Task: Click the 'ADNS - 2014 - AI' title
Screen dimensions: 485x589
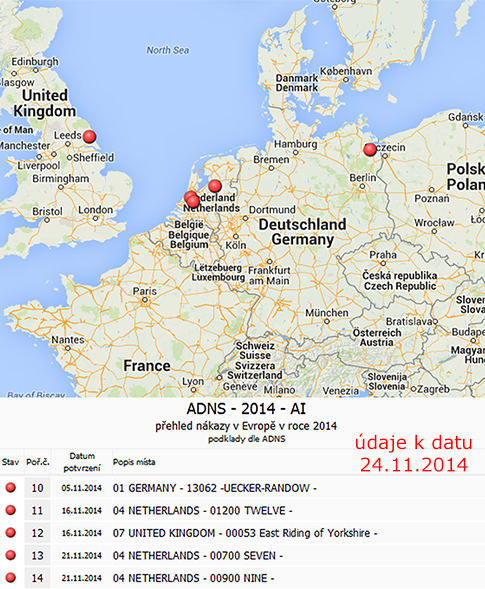Action: 246,409
